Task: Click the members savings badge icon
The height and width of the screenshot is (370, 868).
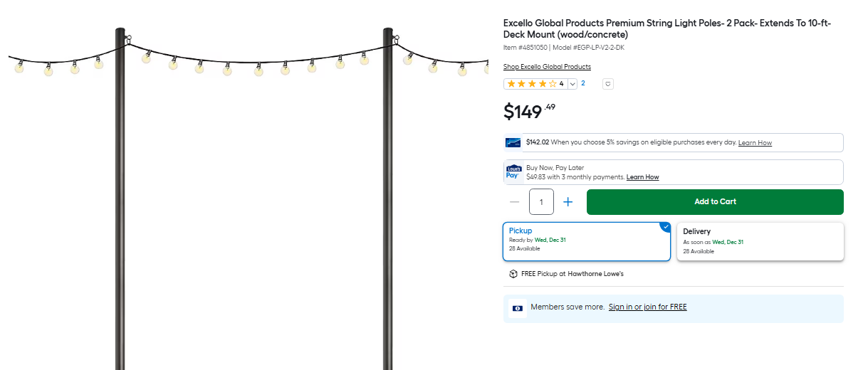Action: click(518, 308)
